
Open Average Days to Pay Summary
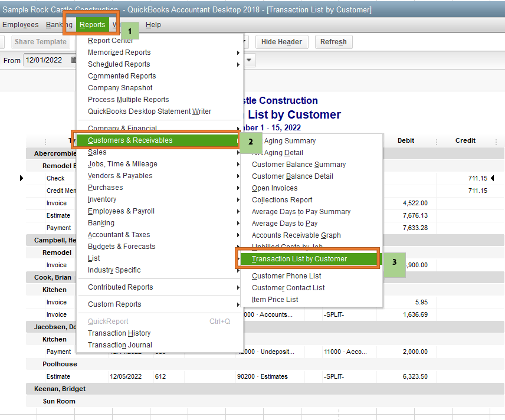[311, 212]
